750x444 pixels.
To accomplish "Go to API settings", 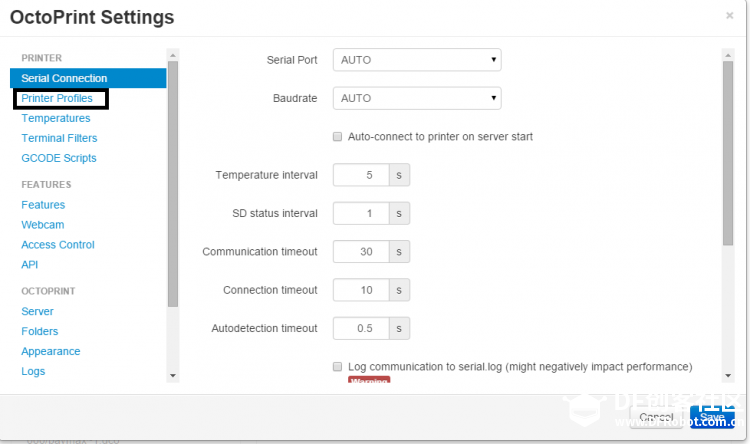I will (x=30, y=265).
